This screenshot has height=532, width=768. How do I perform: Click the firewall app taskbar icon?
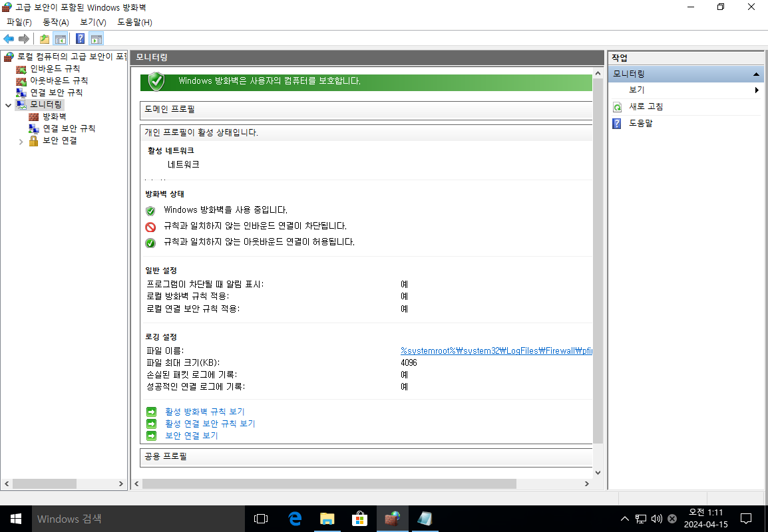pyautogui.click(x=393, y=519)
